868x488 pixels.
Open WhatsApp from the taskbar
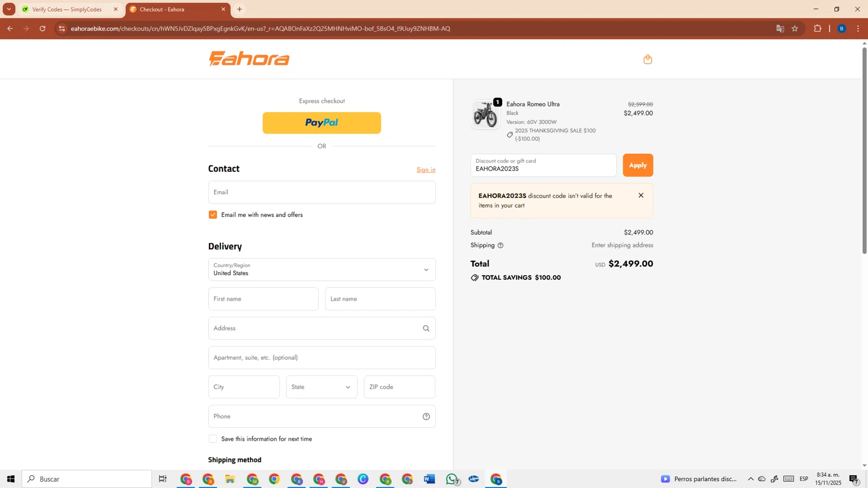(452, 479)
